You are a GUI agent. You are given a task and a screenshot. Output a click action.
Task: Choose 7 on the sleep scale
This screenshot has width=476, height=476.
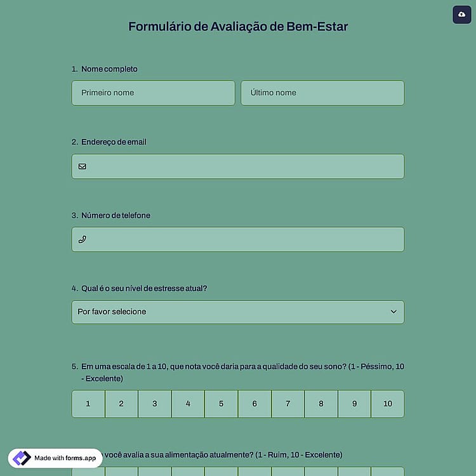(x=288, y=404)
